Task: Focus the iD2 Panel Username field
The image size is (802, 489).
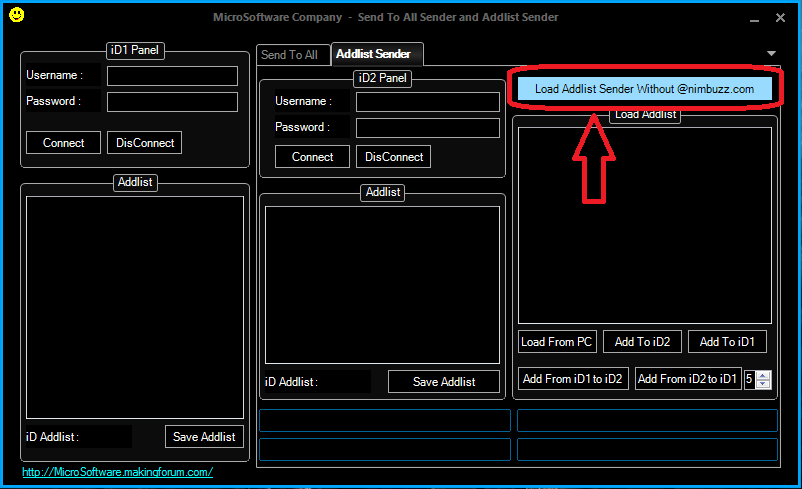Action: tap(428, 102)
